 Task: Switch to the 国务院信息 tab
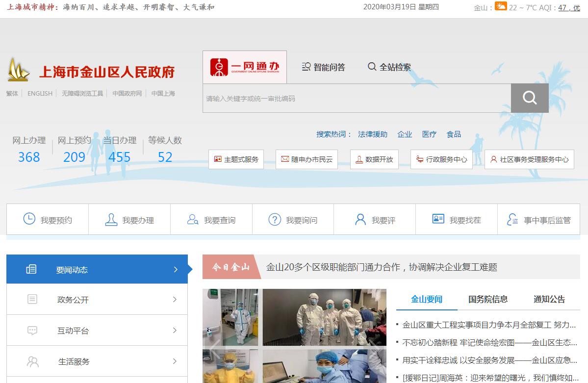point(487,299)
